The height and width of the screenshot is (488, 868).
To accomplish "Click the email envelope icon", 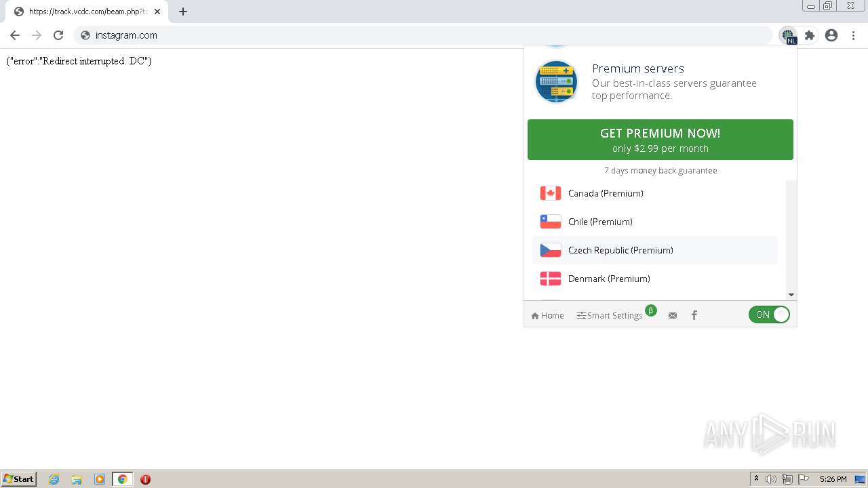I will 673,316.
